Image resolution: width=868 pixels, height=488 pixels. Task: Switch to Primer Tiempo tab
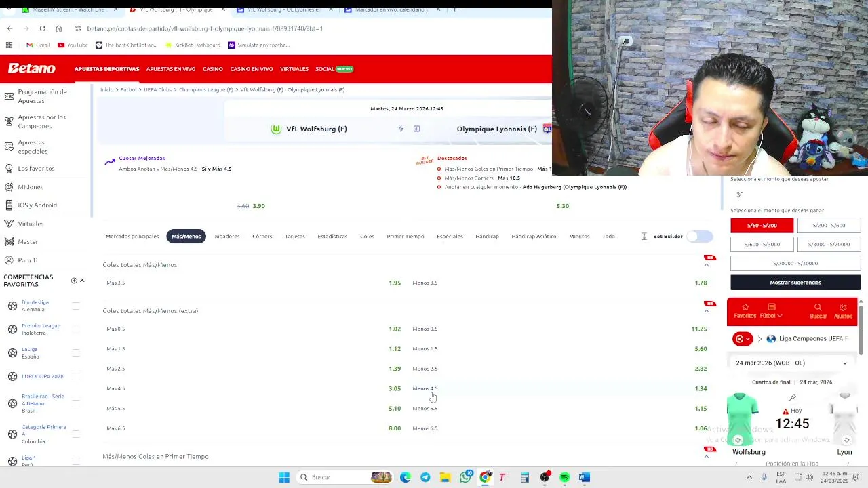[406, 236]
